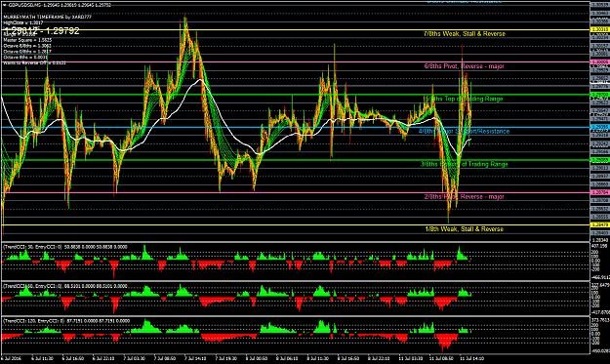The height and width of the screenshot is (364, 610).
Task: Click the 'Wants to Reverse Off' text line
Action: tap(34, 62)
